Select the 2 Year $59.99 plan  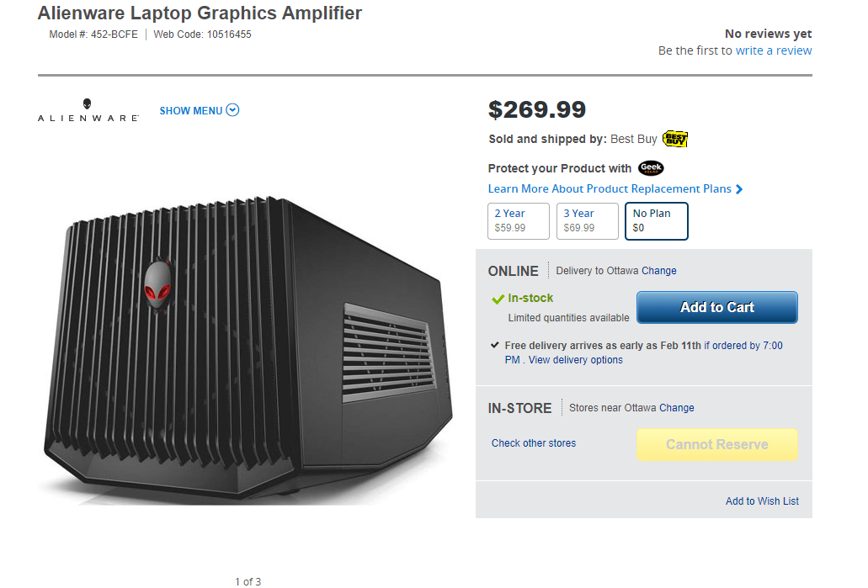click(x=518, y=220)
